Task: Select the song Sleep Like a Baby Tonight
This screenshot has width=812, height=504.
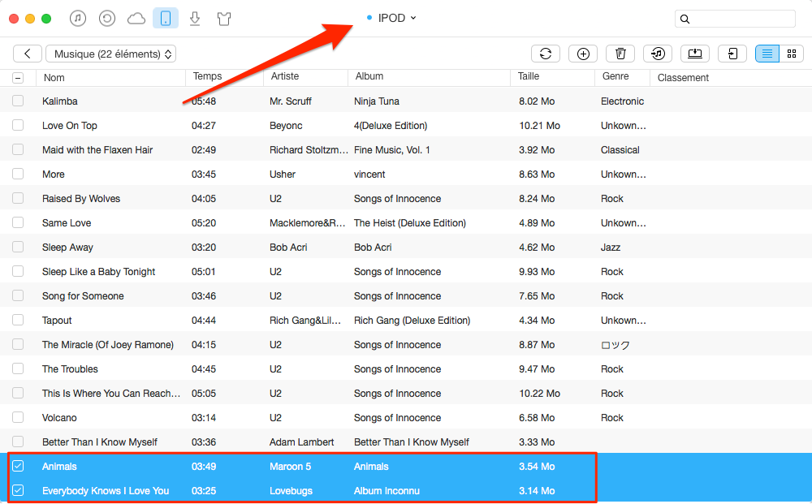Action: click(x=99, y=271)
